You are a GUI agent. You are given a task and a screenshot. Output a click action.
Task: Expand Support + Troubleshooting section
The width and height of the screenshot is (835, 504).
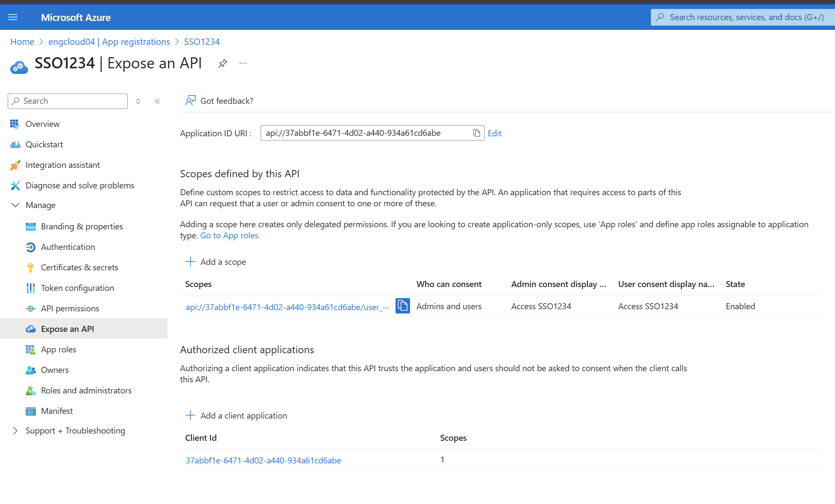[15, 431]
